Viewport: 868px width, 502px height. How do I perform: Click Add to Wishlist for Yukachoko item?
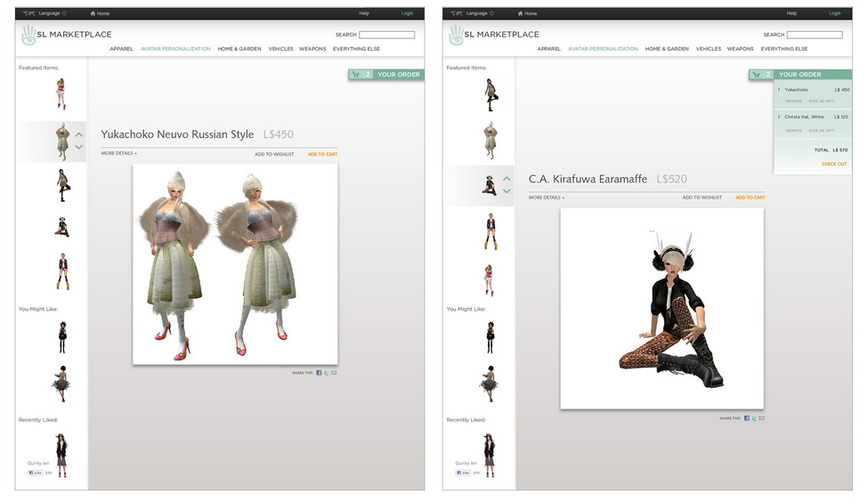pyautogui.click(x=274, y=154)
